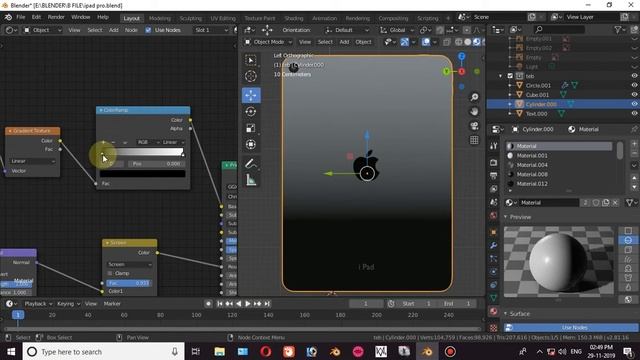Play the animation forward
The image size is (640, 360).
tap(248, 304)
